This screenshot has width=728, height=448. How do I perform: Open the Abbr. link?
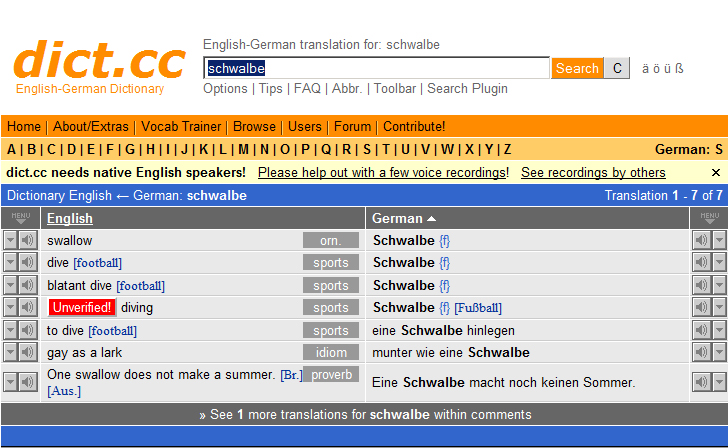(x=347, y=88)
